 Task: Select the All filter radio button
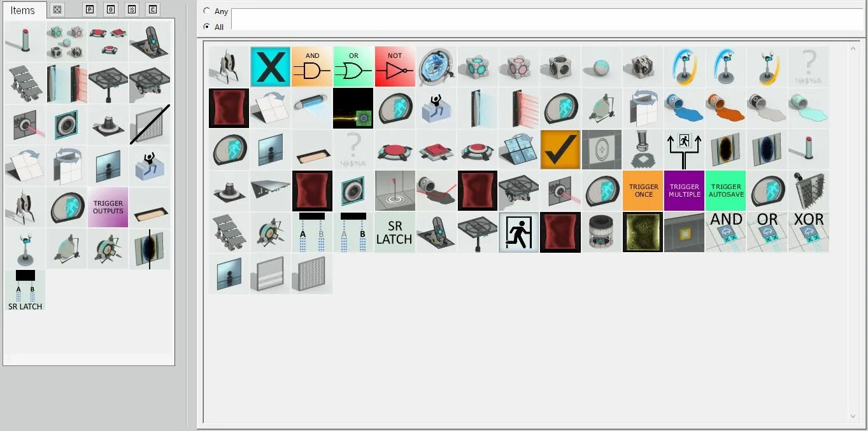click(x=206, y=27)
